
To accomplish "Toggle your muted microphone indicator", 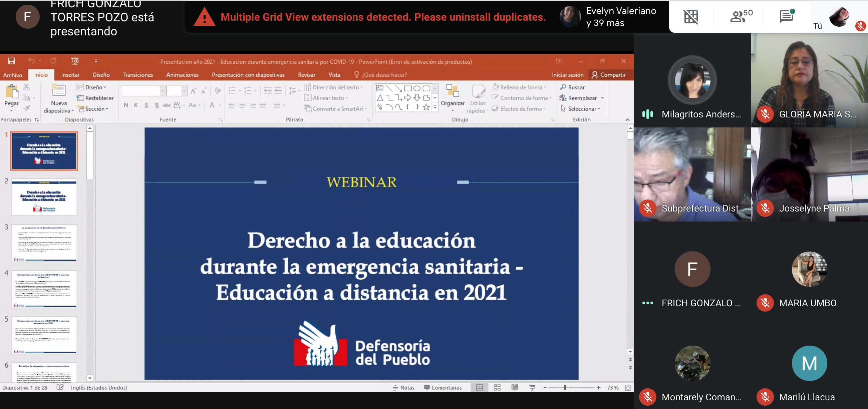I will click(860, 26).
